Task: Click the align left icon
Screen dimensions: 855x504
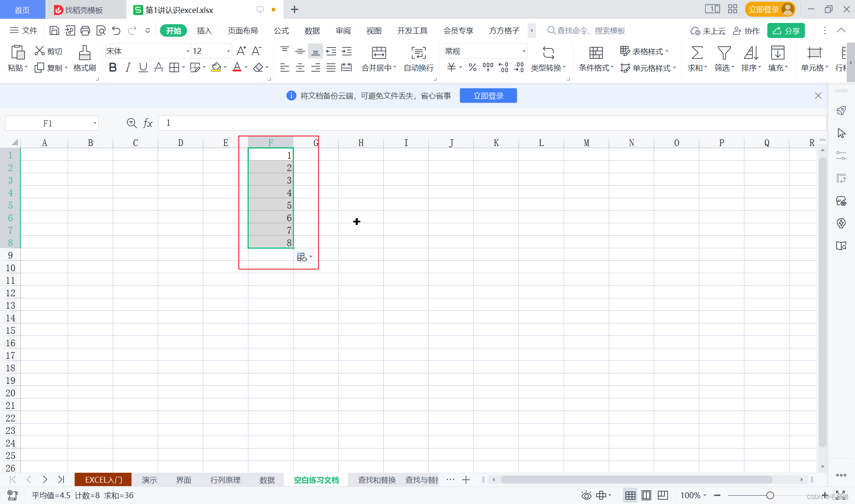Action: tap(285, 67)
